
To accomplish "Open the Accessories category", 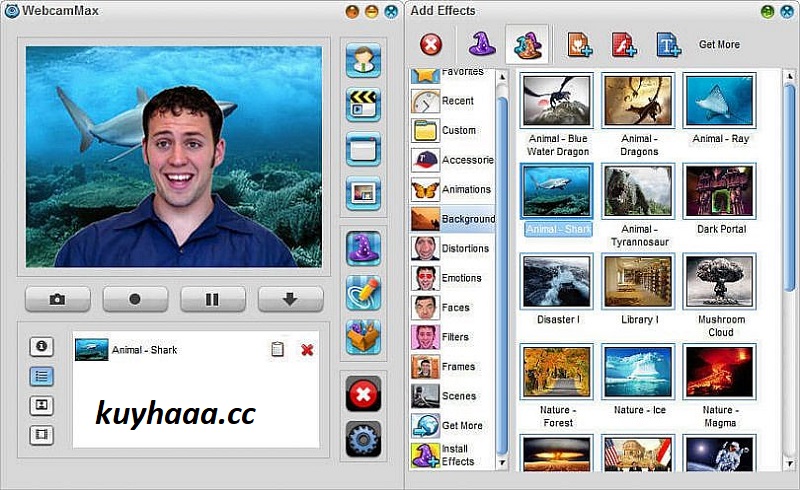I will [453, 160].
